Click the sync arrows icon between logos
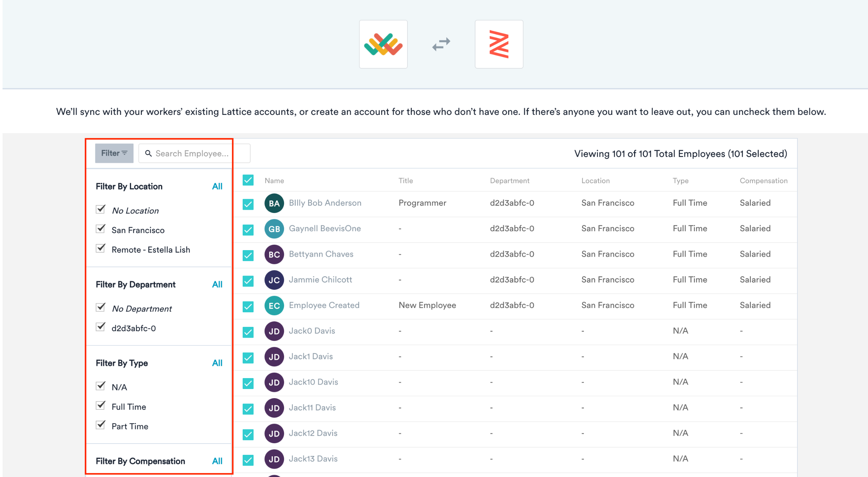This screenshot has height=477, width=868. [x=441, y=44]
